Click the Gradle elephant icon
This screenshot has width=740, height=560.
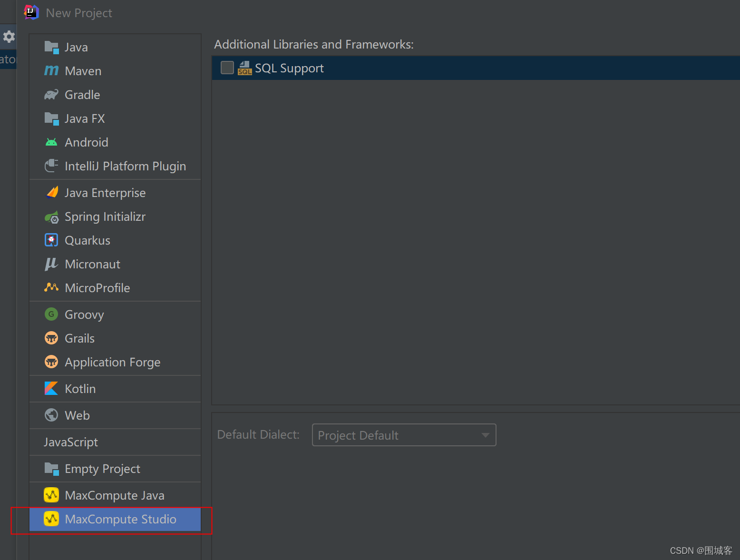(x=51, y=95)
